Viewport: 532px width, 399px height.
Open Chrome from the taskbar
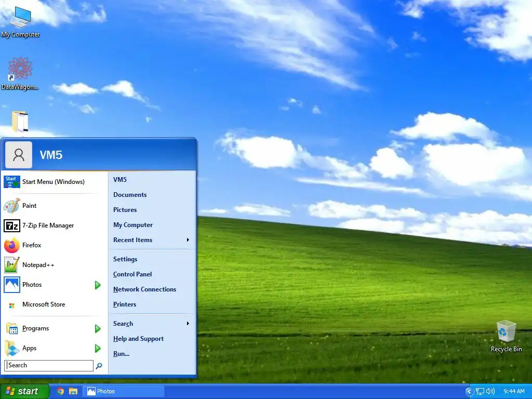60,391
